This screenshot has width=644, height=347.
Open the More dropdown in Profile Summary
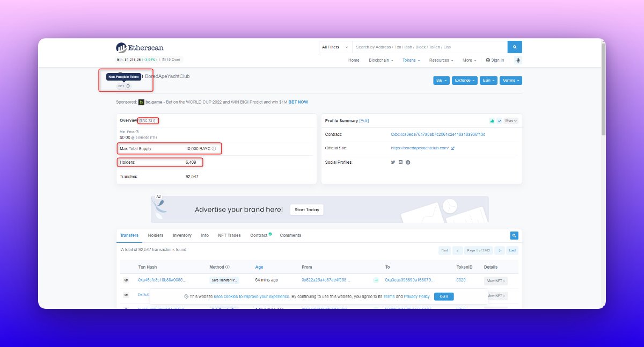click(511, 121)
